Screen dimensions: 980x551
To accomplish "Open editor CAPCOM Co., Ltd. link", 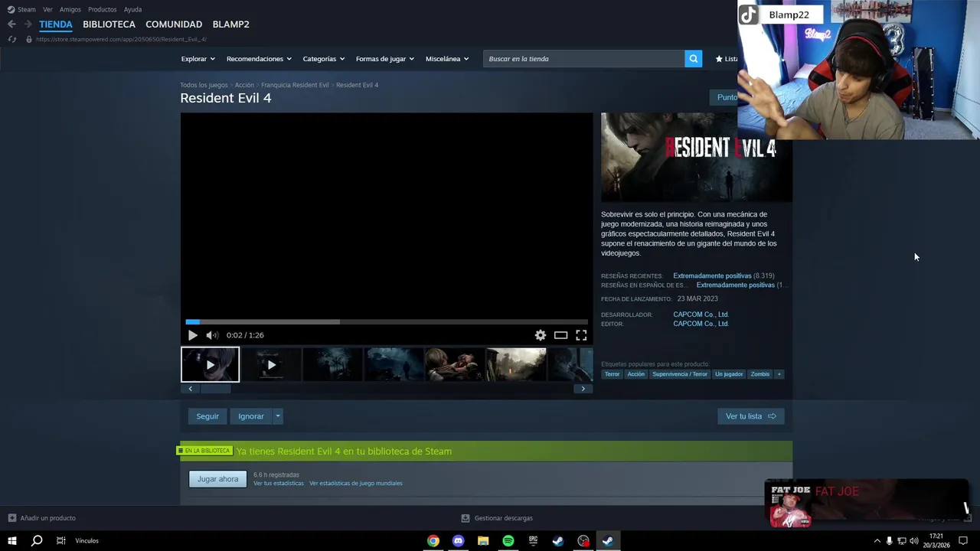I will click(x=701, y=324).
